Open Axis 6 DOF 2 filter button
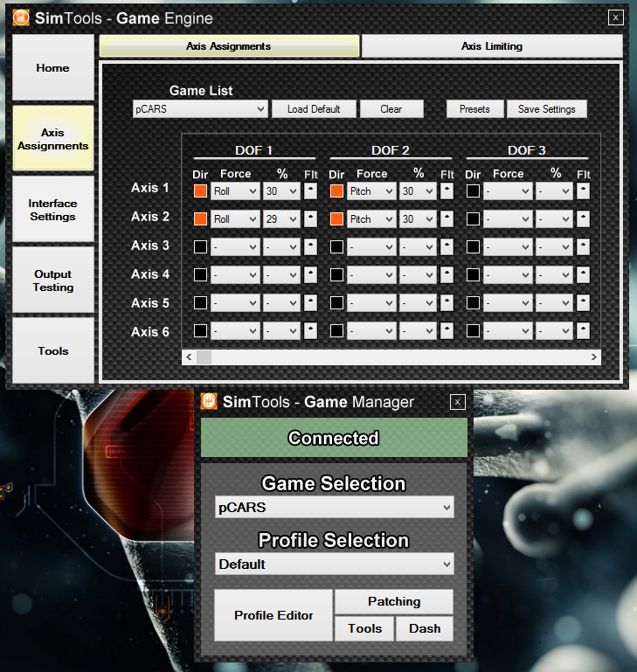Image resolution: width=637 pixels, height=672 pixels. click(x=447, y=331)
